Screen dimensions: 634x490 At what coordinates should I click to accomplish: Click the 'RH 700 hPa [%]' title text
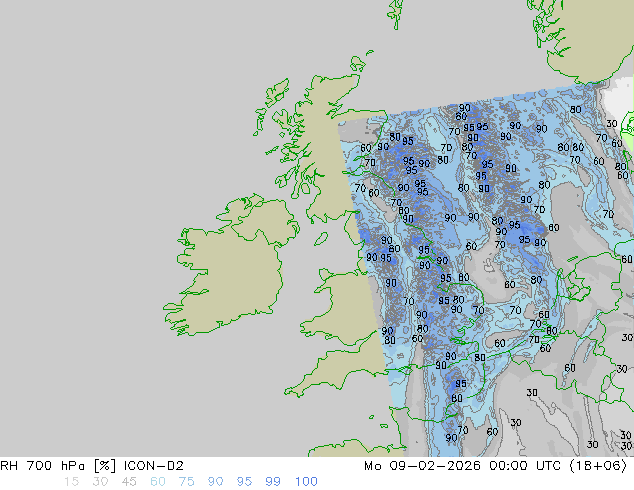58,466
